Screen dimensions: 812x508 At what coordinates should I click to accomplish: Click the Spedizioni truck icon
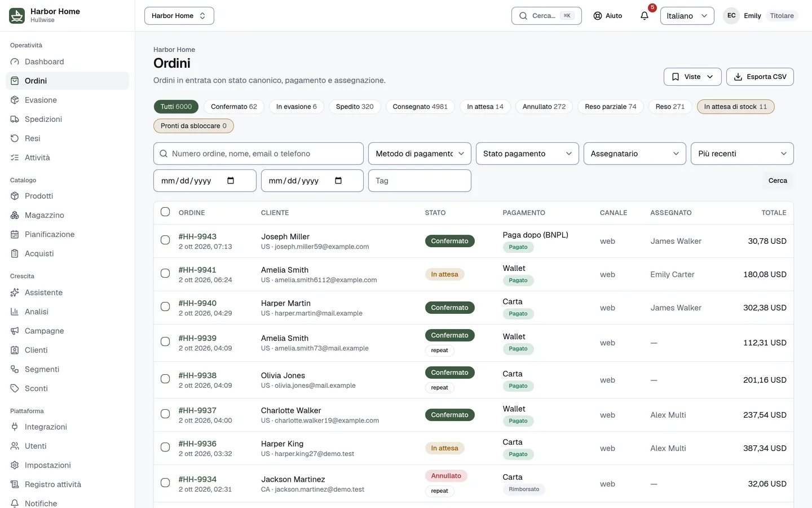[15, 119]
